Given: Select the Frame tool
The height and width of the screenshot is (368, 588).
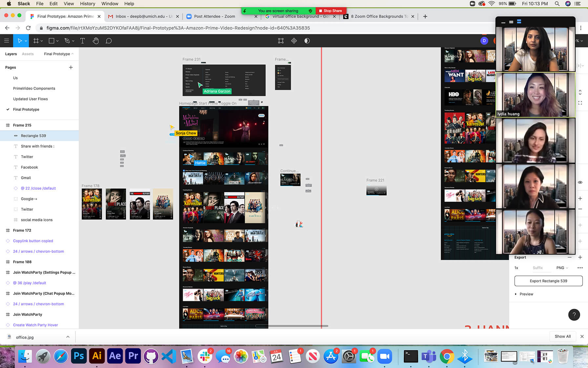Looking at the screenshot, I should point(36,41).
